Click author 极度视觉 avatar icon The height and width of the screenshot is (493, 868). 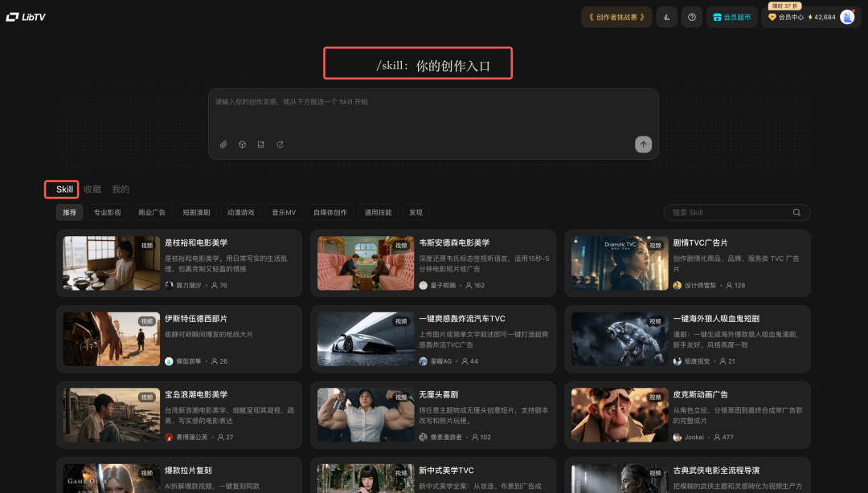[677, 361]
